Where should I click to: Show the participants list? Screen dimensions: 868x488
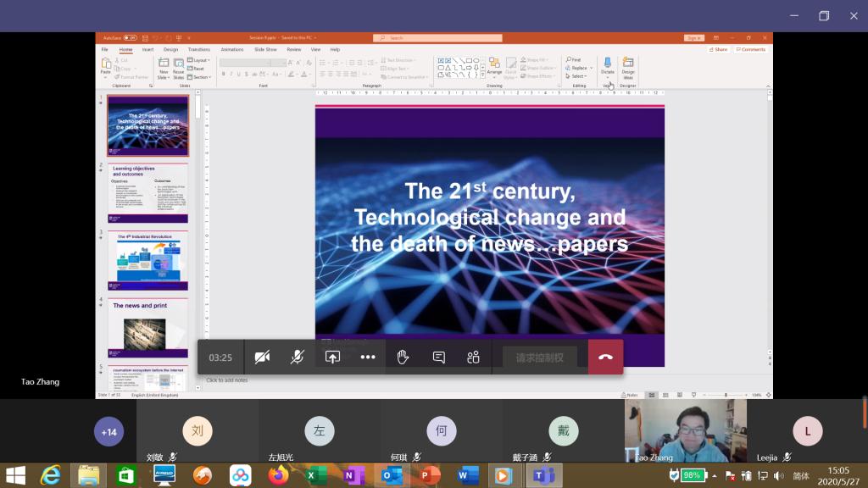(x=473, y=358)
